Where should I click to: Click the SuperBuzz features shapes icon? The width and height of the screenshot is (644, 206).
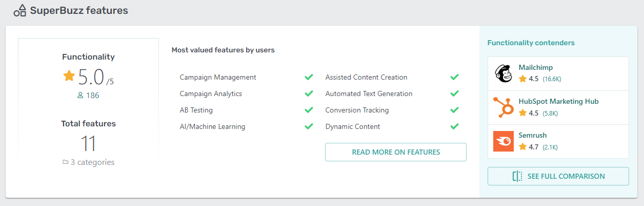point(20,10)
